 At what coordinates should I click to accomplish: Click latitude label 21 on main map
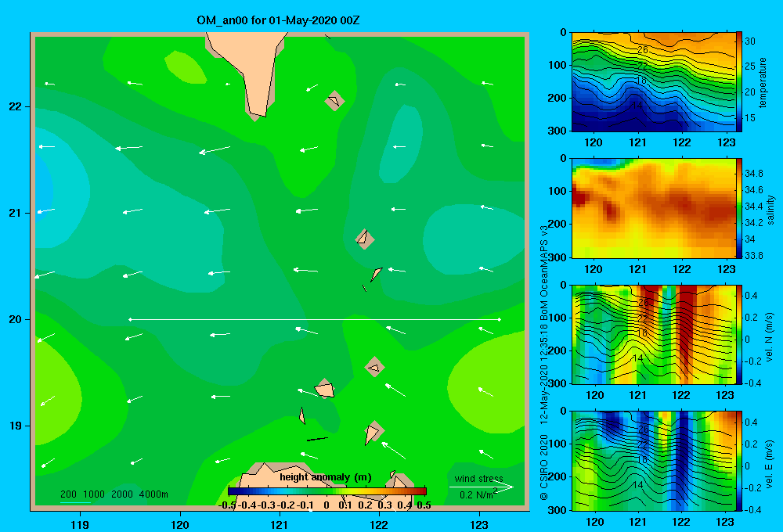pos(15,213)
